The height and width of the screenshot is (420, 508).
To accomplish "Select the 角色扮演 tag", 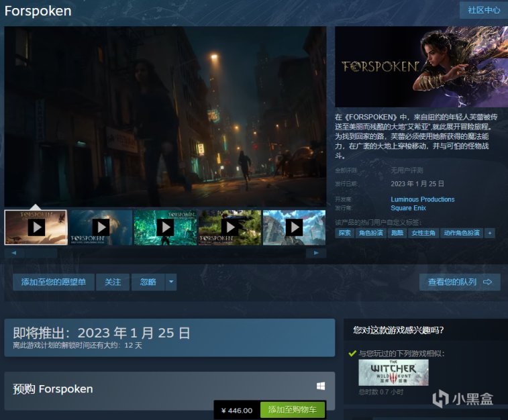I will coord(371,233).
